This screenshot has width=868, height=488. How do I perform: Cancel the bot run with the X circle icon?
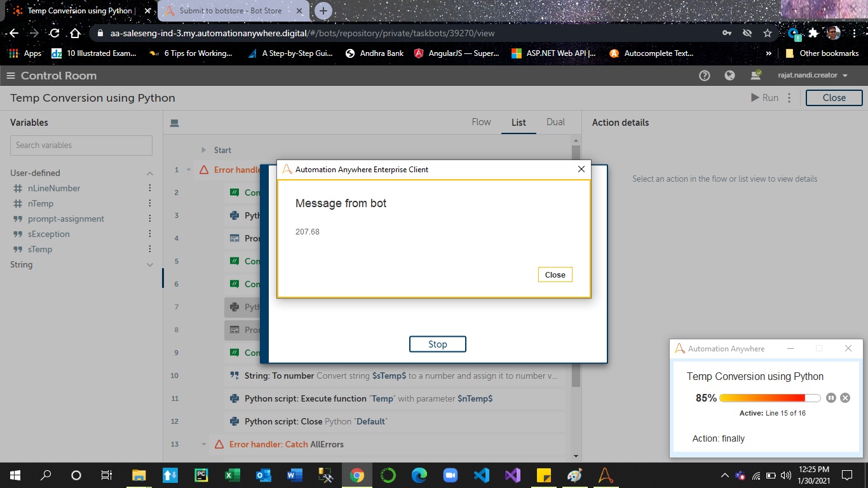pos(845,398)
